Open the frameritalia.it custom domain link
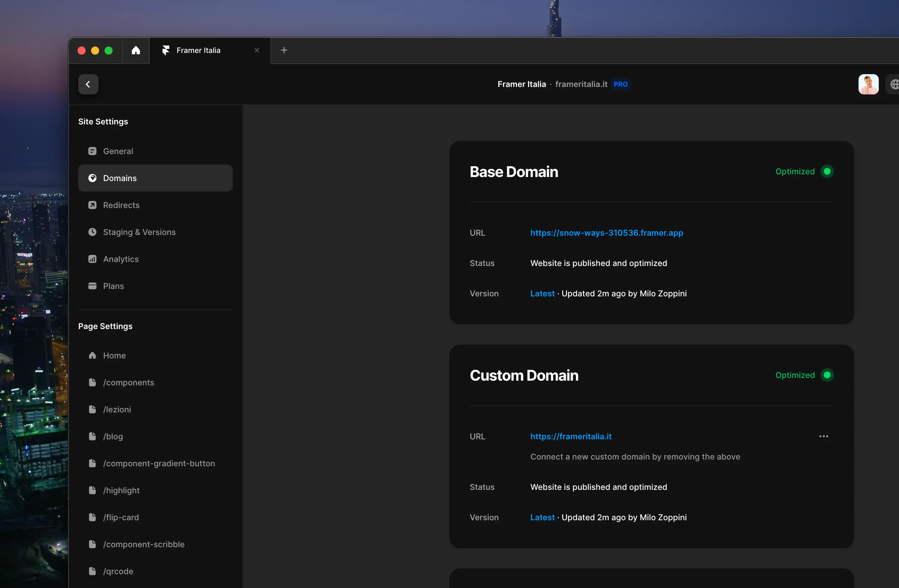The height and width of the screenshot is (588, 899). (x=570, y=436)
